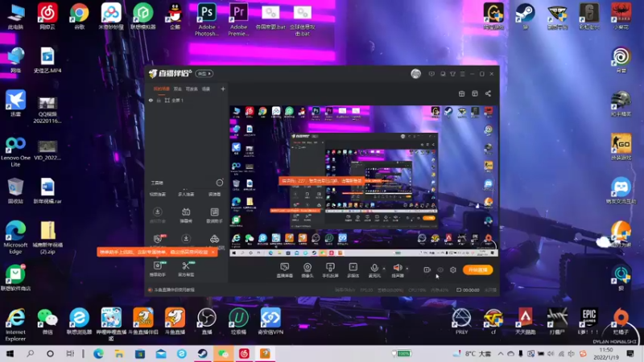Show hidden tray icons chevron
This screenshot has width=644, height=362.
tap(500, 353)
